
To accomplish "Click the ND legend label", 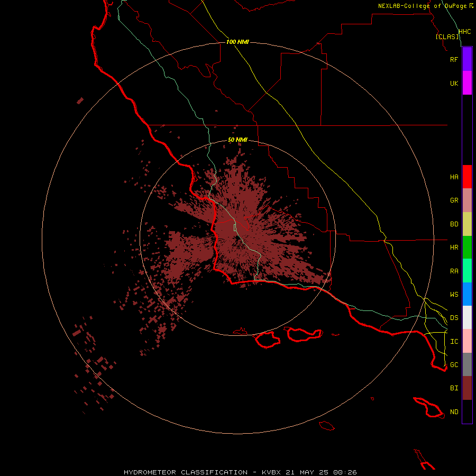I will point(454,412).
